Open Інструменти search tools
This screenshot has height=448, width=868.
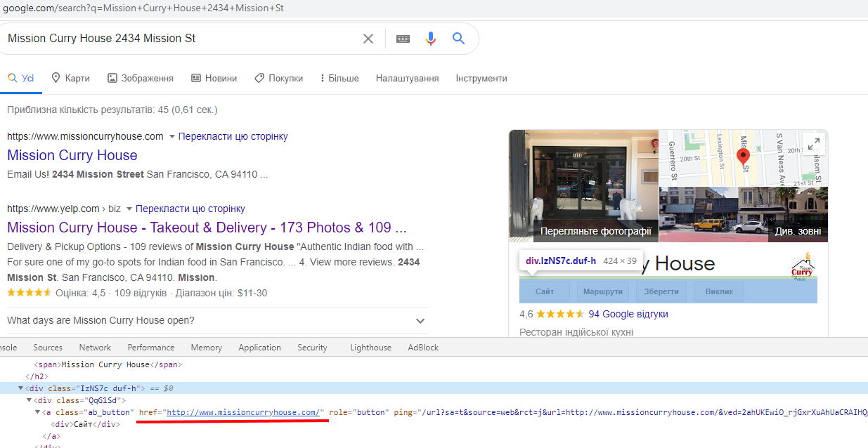point(481,78)
